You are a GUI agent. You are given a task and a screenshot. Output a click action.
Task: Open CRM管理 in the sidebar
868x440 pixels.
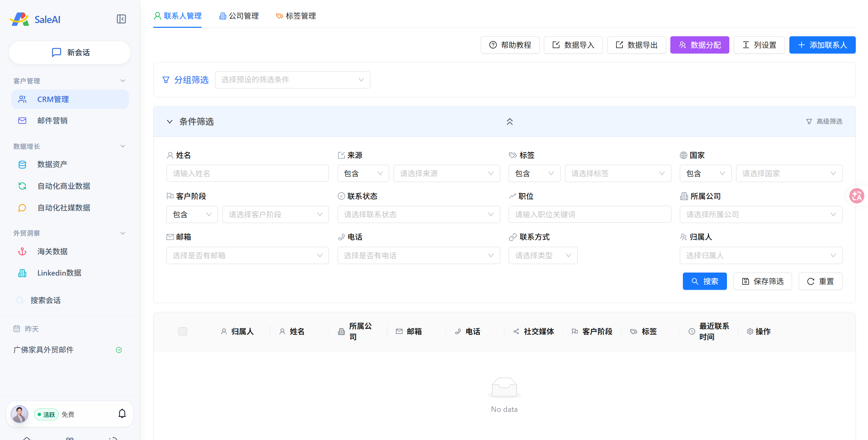[70, 99]
